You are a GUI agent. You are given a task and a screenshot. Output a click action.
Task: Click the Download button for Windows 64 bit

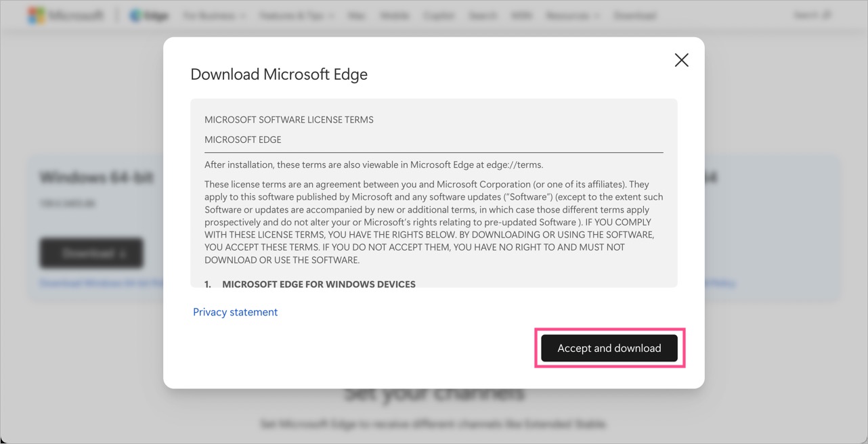91,253
